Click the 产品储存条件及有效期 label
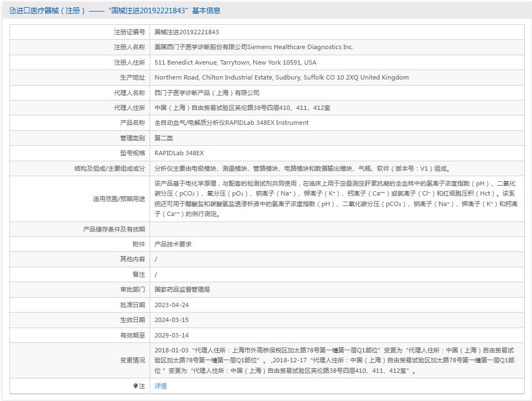 pyautogui.click(x=114, y=229)
